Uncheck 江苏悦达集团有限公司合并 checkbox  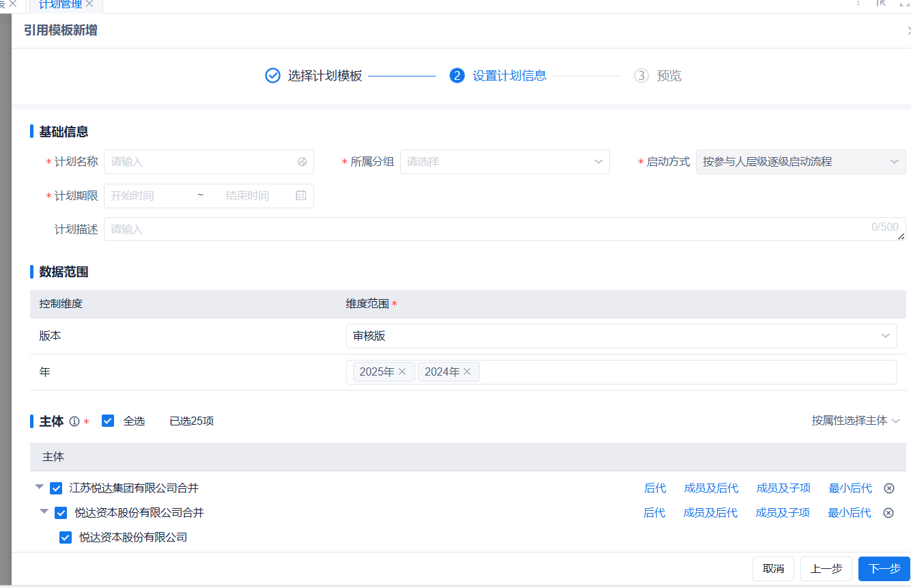coord(56,488)
